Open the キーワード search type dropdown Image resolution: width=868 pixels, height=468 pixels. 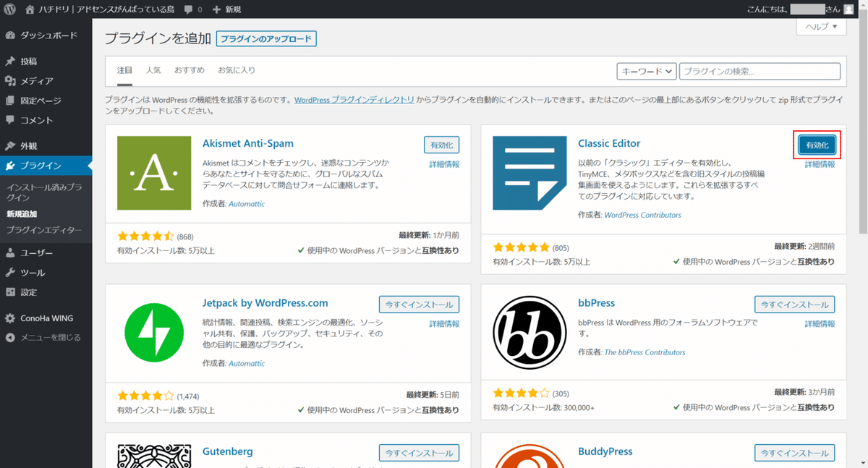click(647, 71)
